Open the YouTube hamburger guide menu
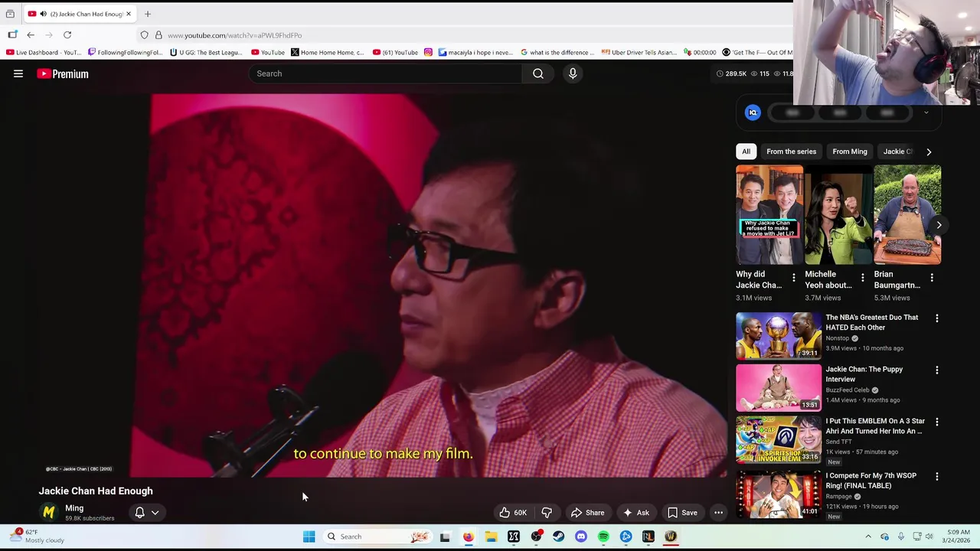This screenshot has width=980, height=551. [18, 73]
